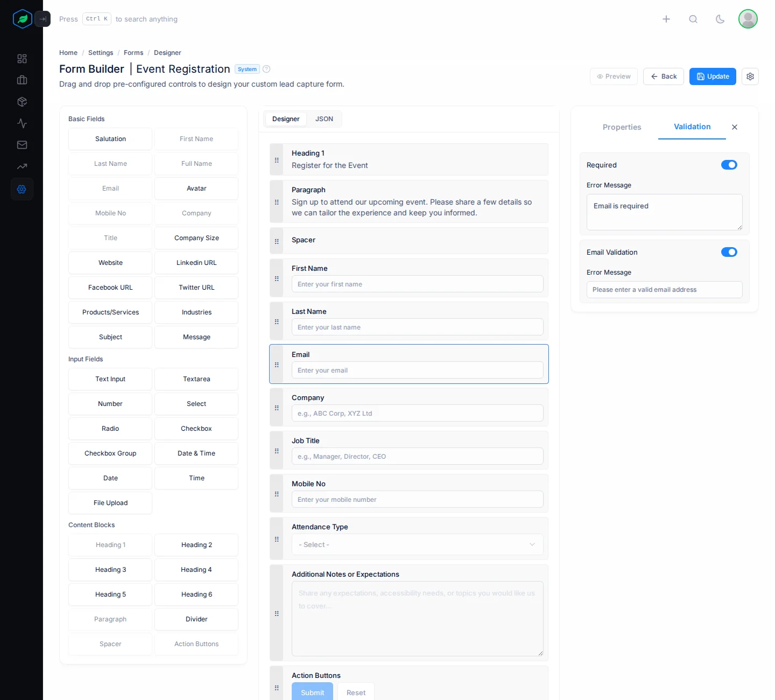775x700 pixels.
Task: Add the Divider content block
Action: coord(196,619)
